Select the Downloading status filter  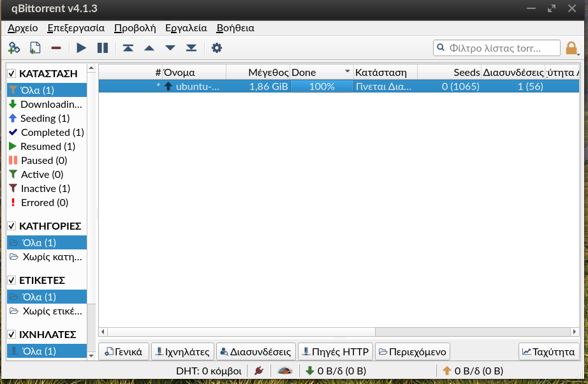coord(47,104)
